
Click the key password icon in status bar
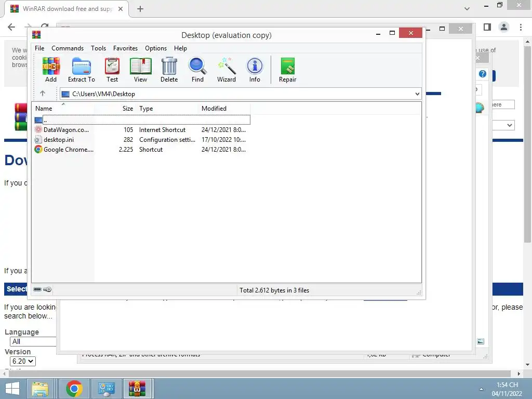tap(47, 289)
